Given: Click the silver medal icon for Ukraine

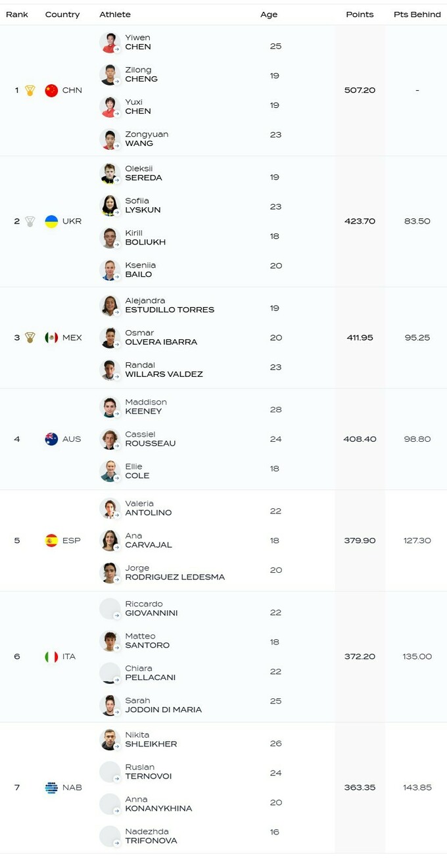Looking at the screenshot, I should click(x=30, y=222).
